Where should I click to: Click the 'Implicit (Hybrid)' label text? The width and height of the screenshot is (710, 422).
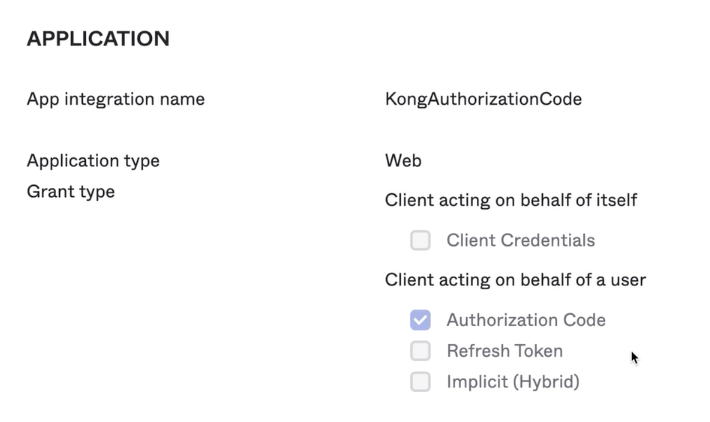pos(512,382)
